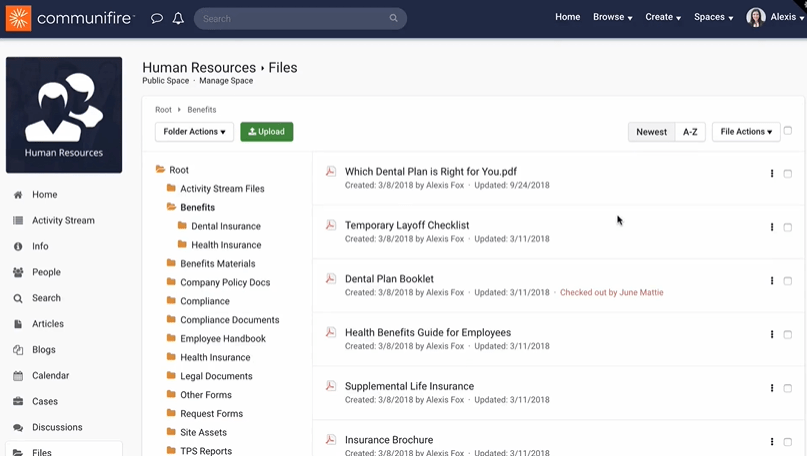The image size is (807, 456).
Task: Open the chat messages bubble icon
Action: [157, 18]
